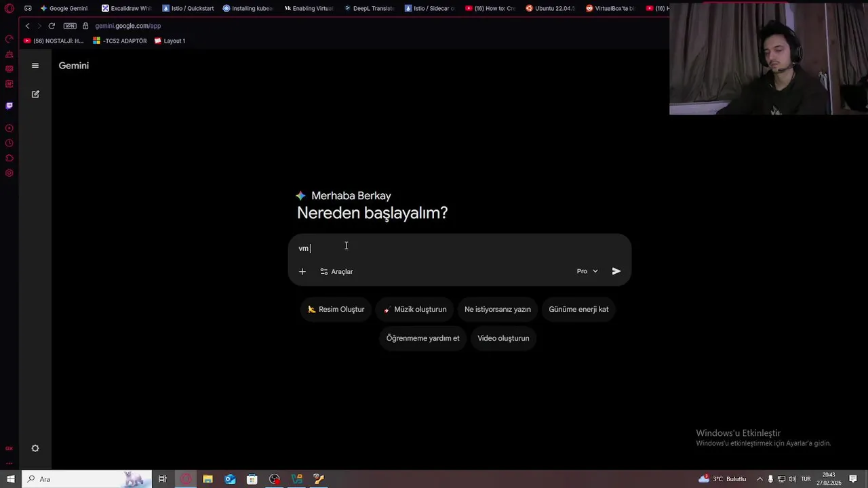Choose the Video oluşturun suggestion chip
868x488 pixels.
503,338
